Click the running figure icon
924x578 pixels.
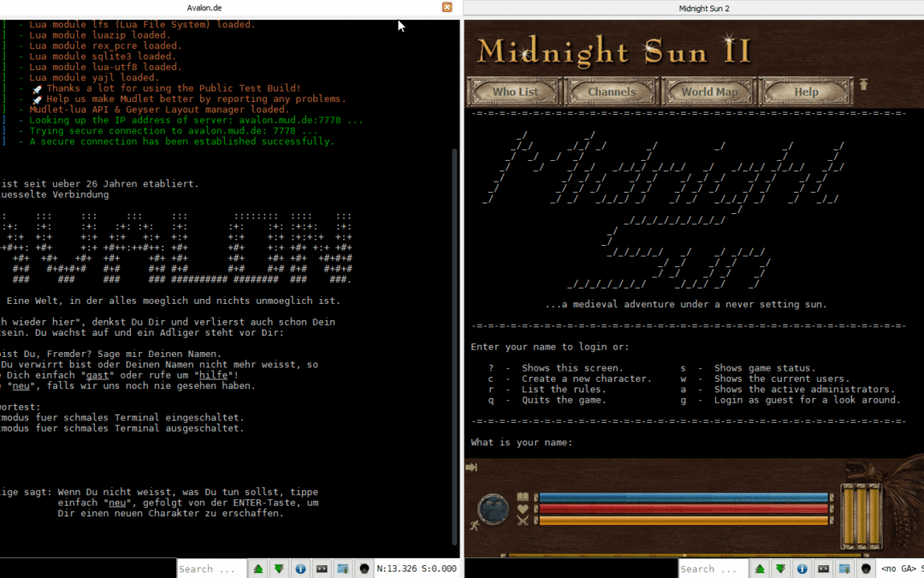(x=474, y=525)
